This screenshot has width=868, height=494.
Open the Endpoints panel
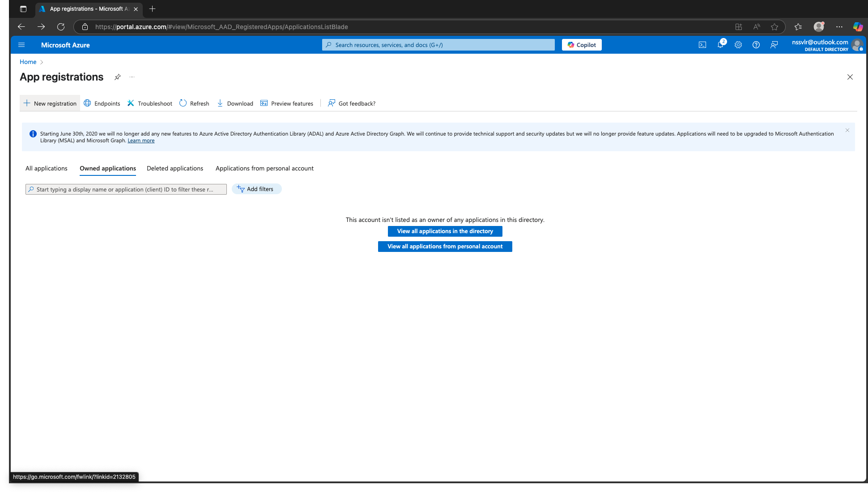102,103
